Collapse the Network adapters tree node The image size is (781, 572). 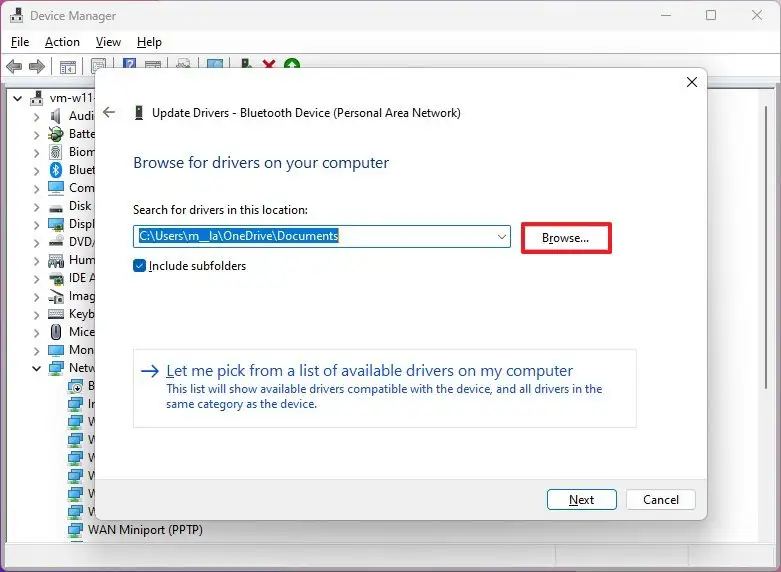36,368
